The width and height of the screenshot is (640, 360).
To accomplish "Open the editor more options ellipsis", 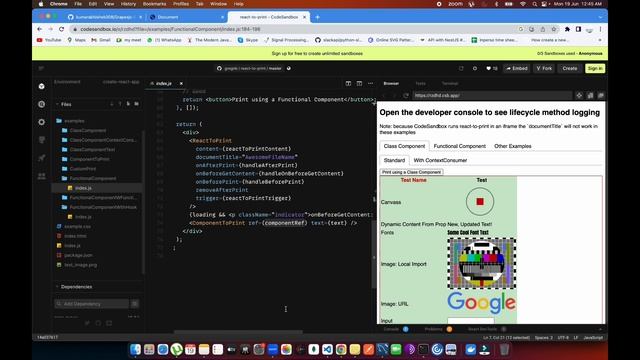I will coord(371,83).
